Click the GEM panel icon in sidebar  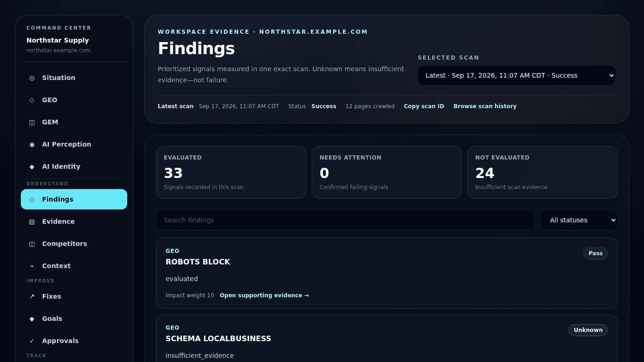[32, 122]
